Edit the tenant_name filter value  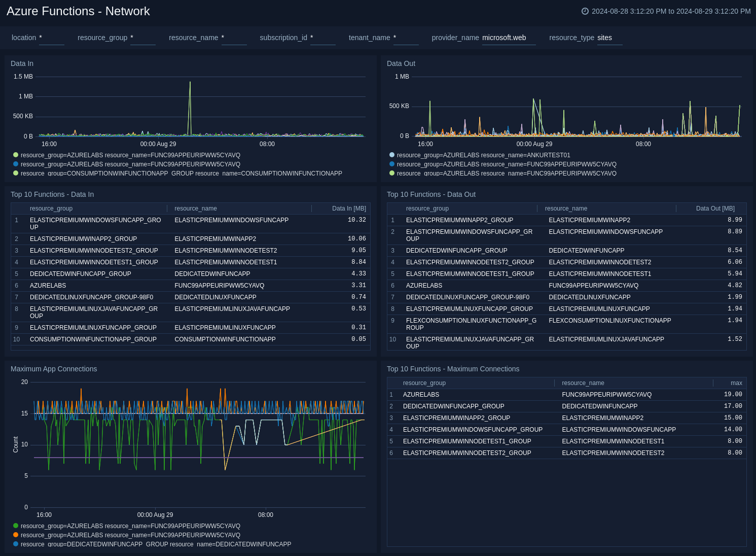click(406, 38)
